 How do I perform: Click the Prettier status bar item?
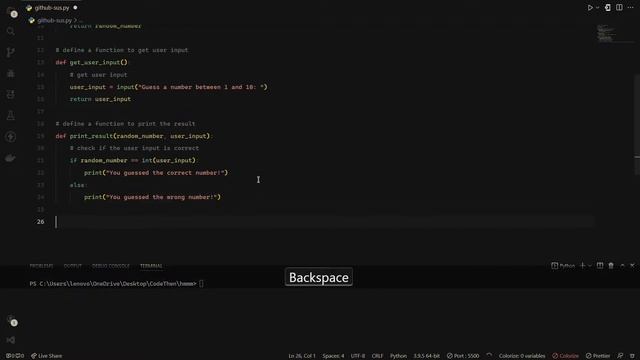598,356
